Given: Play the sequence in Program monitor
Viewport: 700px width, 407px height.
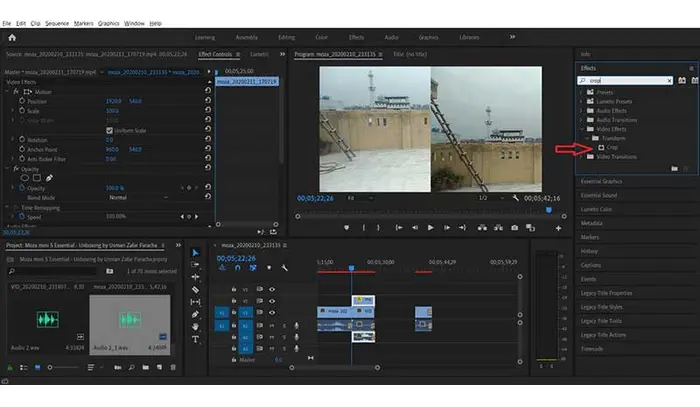Looking at the screenshot, I should point(430,228).
